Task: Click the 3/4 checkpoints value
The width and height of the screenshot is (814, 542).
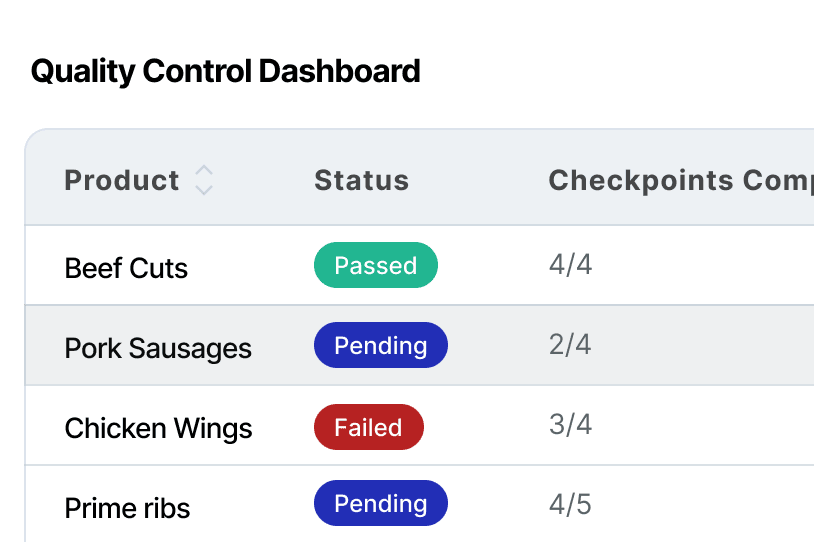Action: pyautogui.click(x=571, y=425)
